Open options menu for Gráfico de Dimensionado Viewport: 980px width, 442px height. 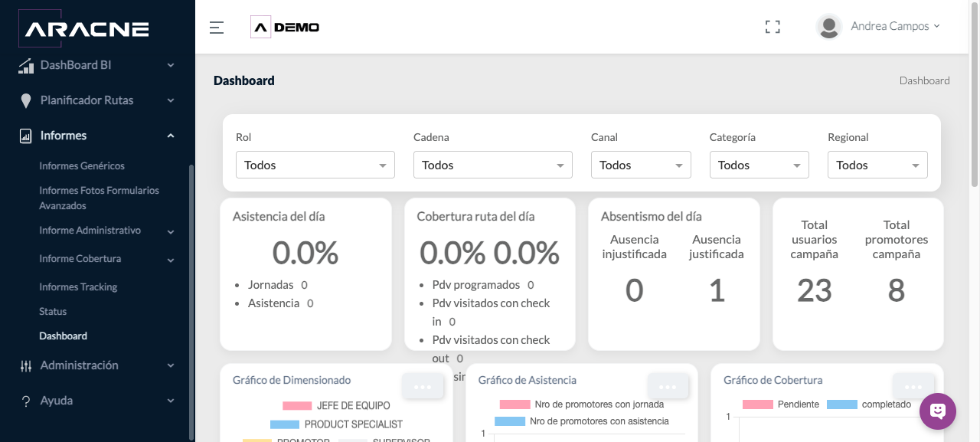(423, 387)
